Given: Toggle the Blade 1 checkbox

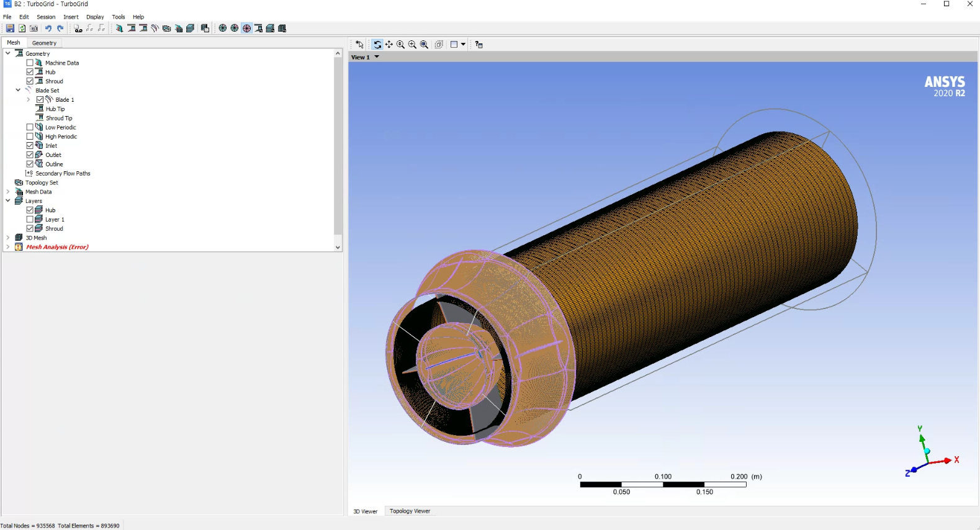Looking at the screenshot, I should tap(40, 99).
